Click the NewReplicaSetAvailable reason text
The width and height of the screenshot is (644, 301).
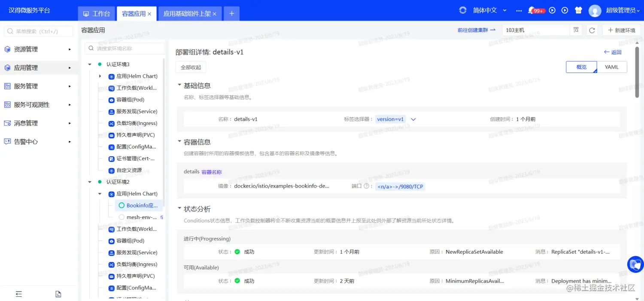[474, 252]
